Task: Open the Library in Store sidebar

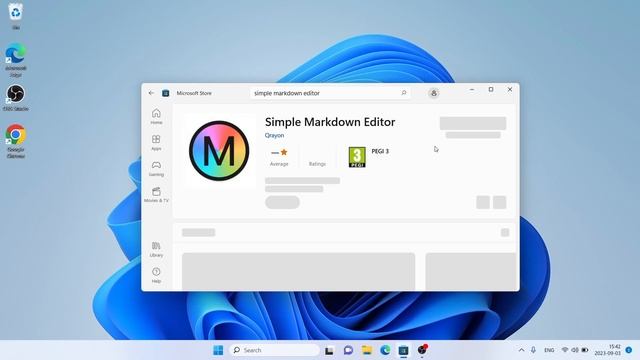Action: point(156,249)
